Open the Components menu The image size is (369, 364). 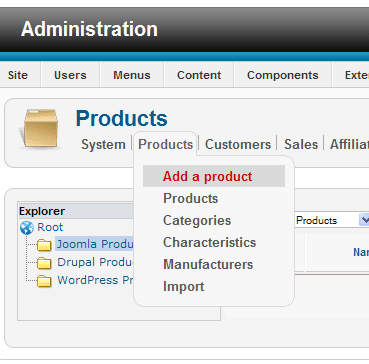283,75
